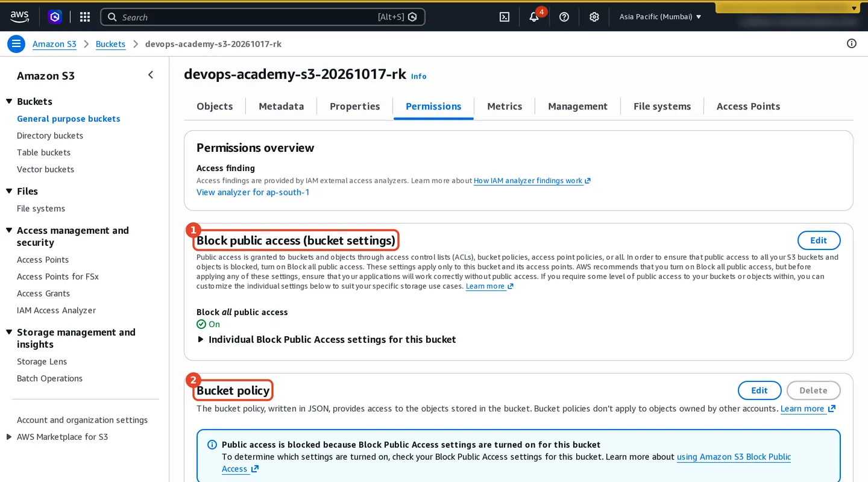Click Info link next to bucket name
Image resolution: width=868 pixels, height=482 pixels.
pyautogui.click(x=419, y=76)
